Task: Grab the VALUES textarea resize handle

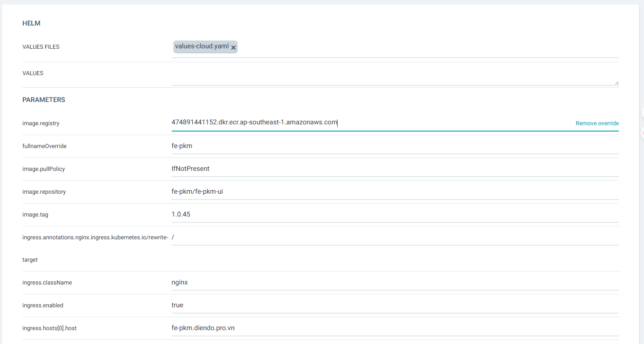Action: tap(617, 83)
